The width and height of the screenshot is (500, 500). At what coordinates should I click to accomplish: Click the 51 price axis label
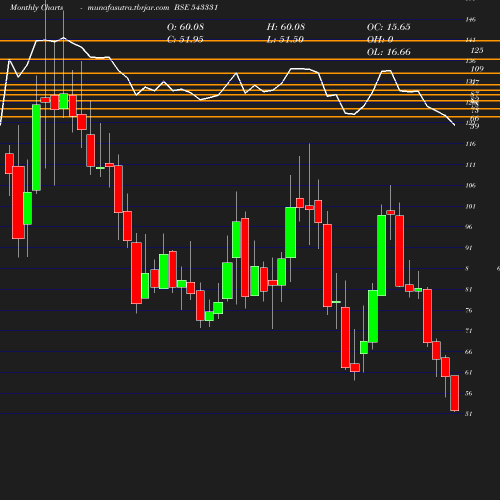(x=469, y=414)
